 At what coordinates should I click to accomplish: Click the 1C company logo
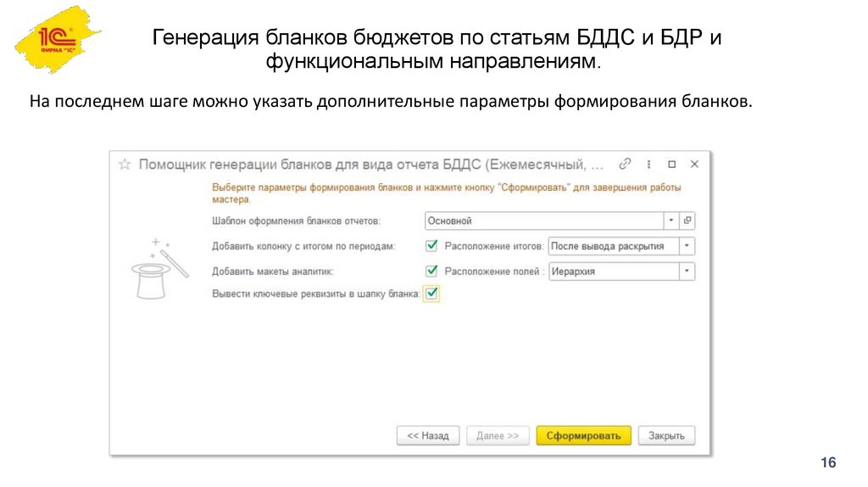pos(58,40)
